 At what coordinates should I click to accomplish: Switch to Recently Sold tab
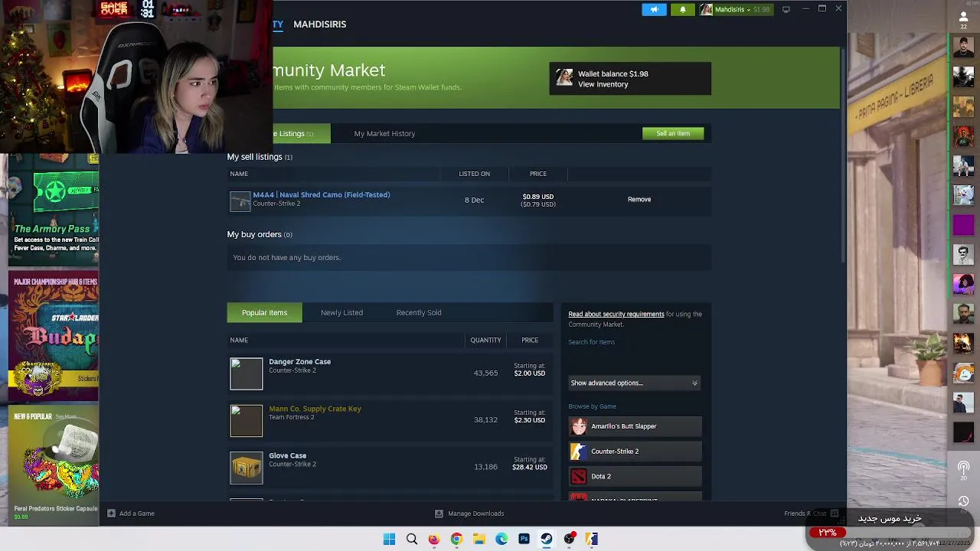[x=419, y=312]
